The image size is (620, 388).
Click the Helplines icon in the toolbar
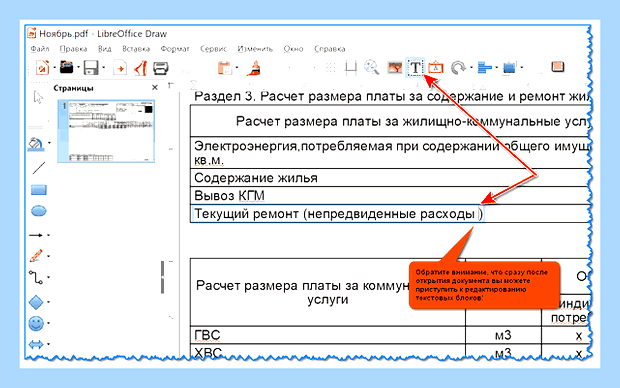pyautogui.click(x=350, y=68)
